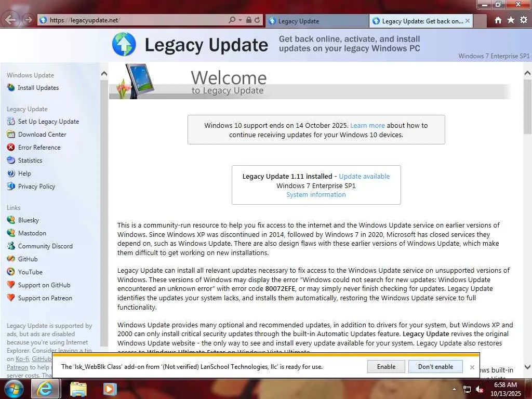
Task: Click the Update available link
Action: [x=364, y=176]
